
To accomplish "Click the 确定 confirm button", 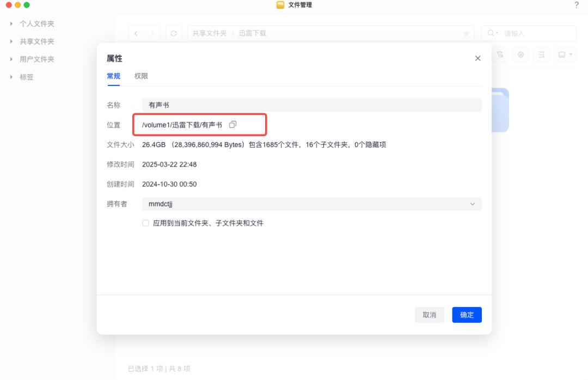I will tap(467, 315).
